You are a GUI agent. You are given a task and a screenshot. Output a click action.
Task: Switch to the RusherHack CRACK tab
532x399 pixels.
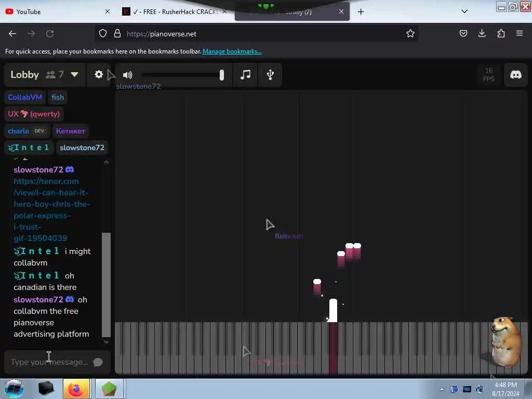(x=175, y=11)
